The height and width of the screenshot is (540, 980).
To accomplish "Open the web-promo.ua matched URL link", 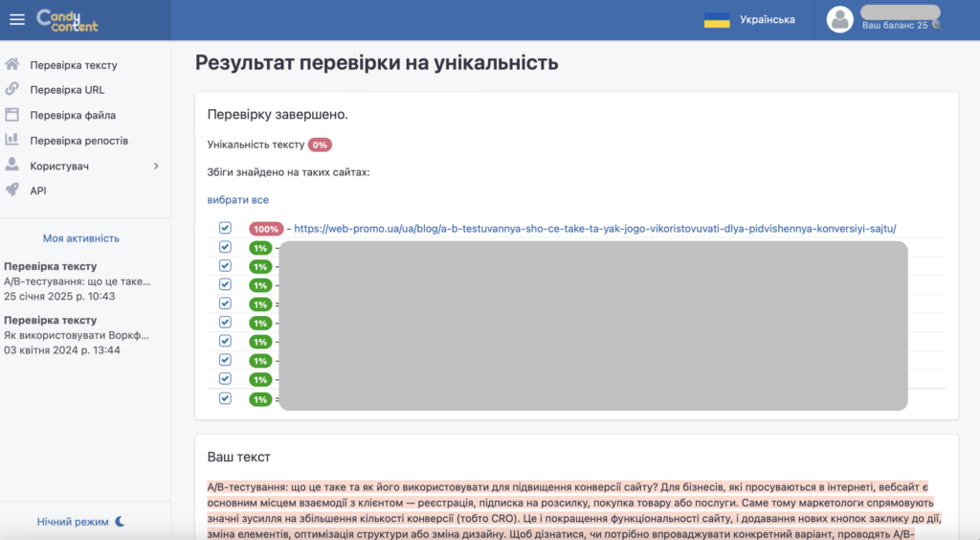I will click(595, 229).
